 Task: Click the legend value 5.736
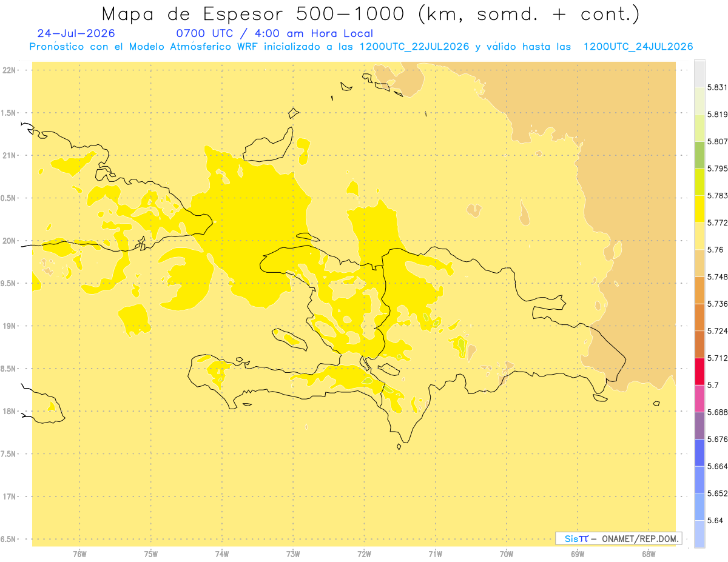coord(717,304)
